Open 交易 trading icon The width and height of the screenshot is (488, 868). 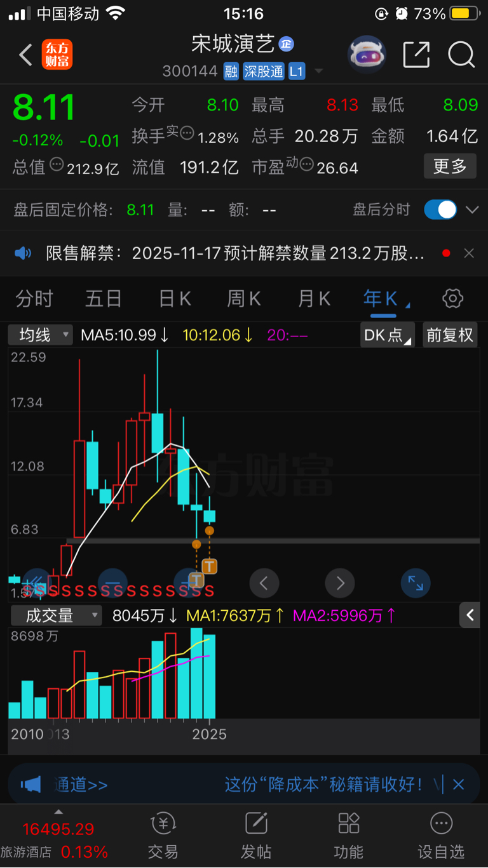[163, 836]
